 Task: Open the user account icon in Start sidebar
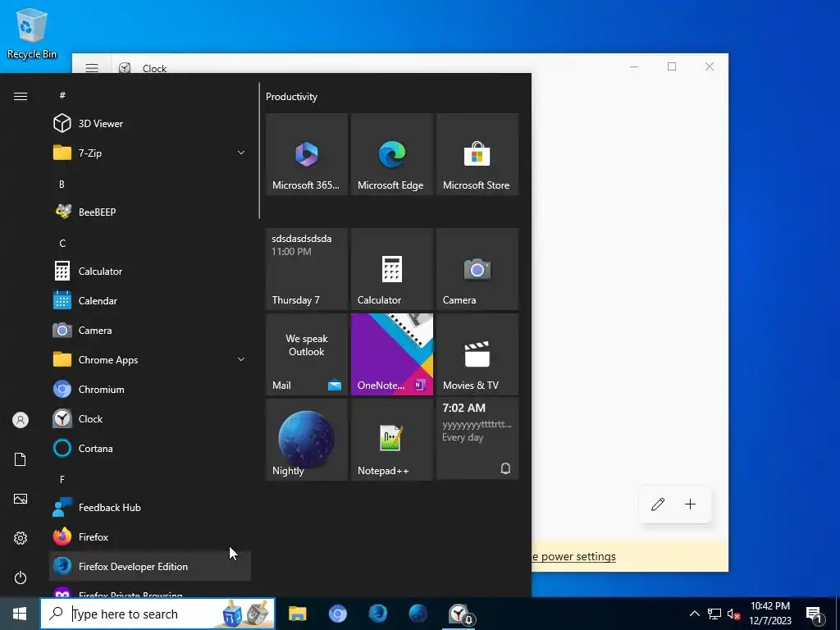[21, 420]
